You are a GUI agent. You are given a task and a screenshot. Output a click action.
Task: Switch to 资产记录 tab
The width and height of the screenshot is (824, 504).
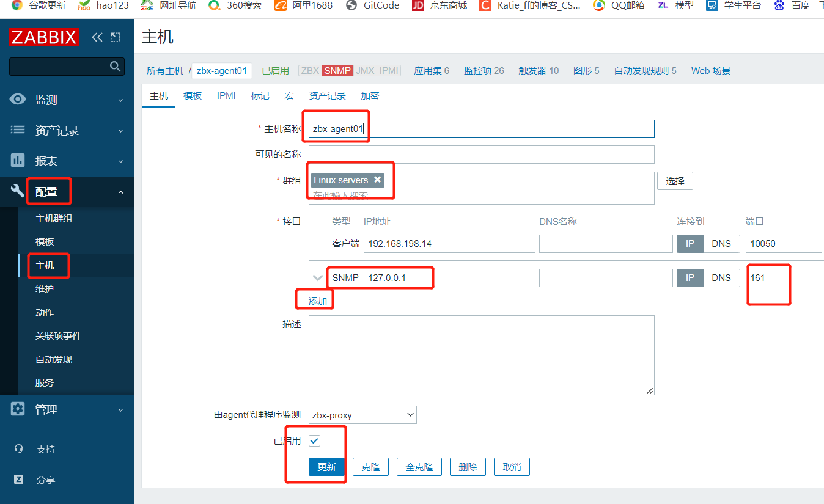pyautogui.click(x=327, y=96)
